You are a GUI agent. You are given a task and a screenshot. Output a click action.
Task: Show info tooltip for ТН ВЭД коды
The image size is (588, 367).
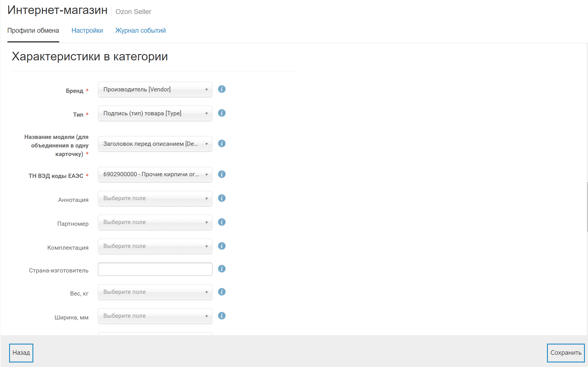[222, 174]
